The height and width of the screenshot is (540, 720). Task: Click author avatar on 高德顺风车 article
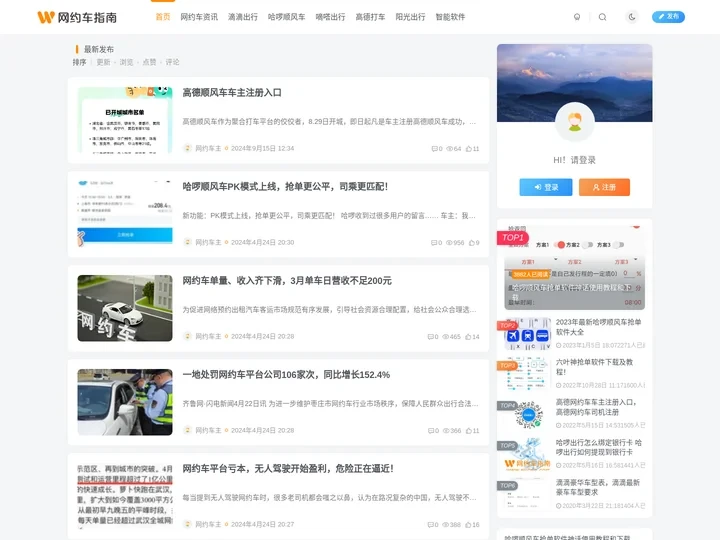(187, 148)
